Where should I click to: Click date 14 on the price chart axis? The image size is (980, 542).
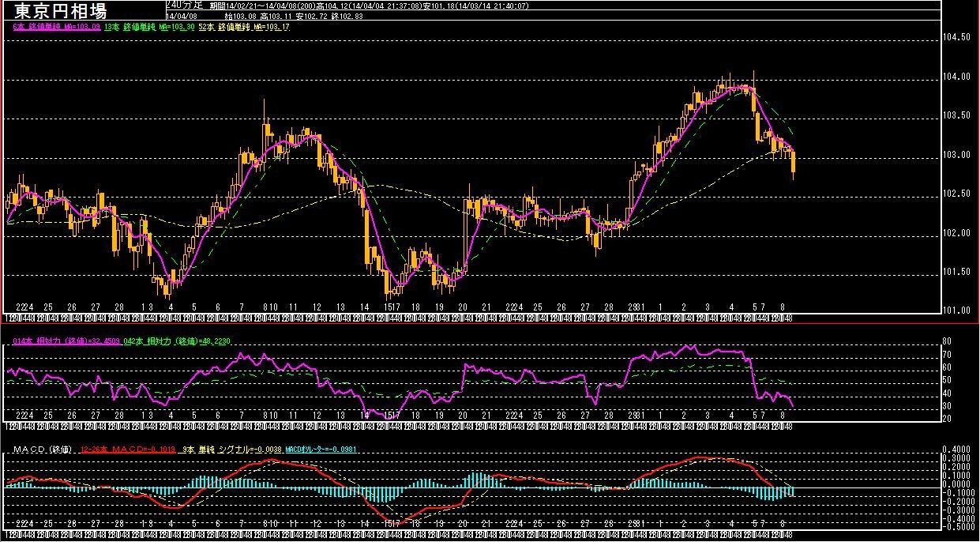[x=364, y=307]
